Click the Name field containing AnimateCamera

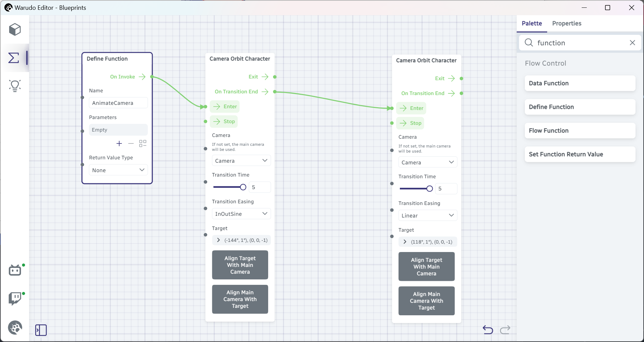pyautogui.click(x=119, y=103)
